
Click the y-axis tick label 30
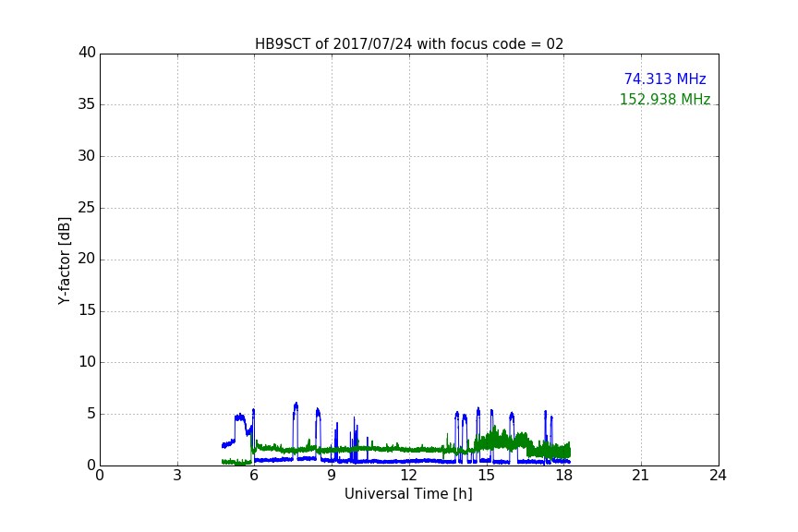87,156
